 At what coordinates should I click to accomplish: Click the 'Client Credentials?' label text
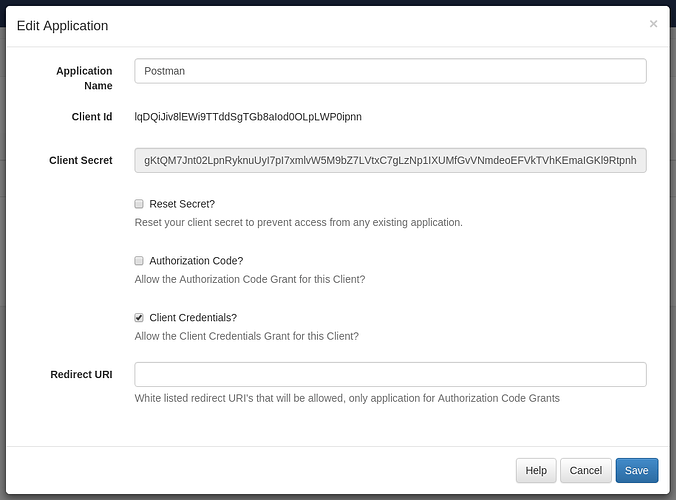click(x=193, y=318)
